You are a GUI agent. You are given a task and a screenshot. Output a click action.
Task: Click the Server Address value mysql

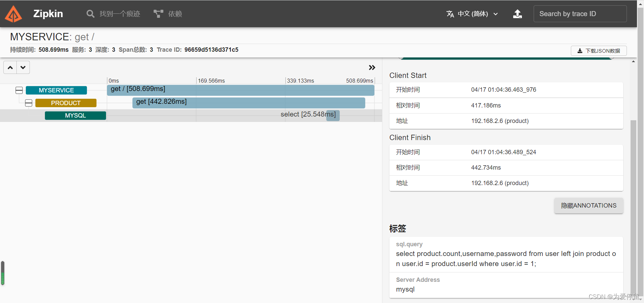(x=405, y=290)
